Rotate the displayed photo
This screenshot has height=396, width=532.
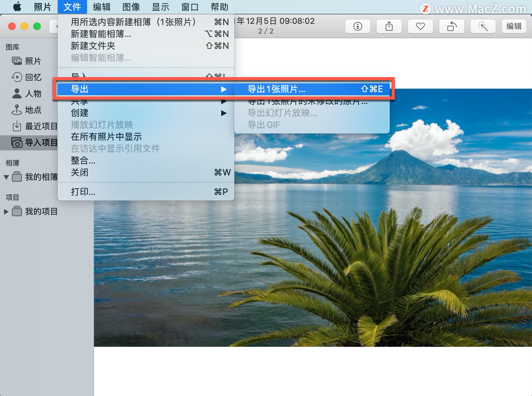451,26
